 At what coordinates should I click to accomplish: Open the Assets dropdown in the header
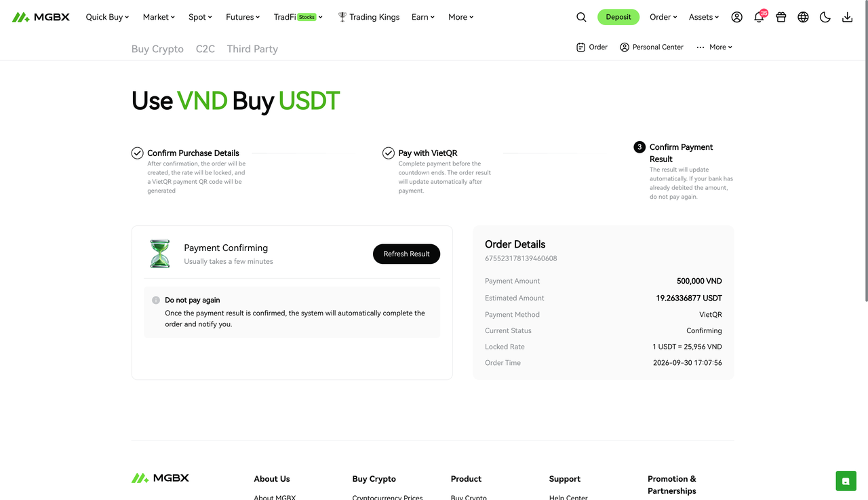tap(704, 17)
